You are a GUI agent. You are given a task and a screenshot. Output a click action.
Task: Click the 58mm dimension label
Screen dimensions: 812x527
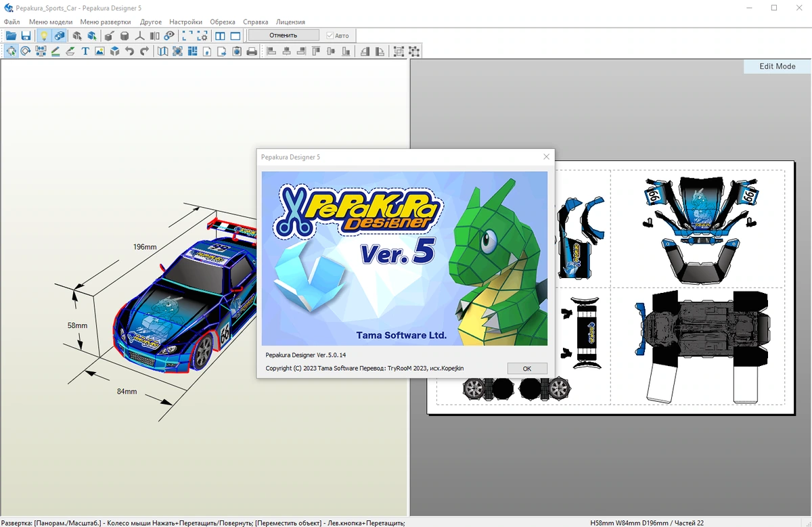click(x=77, y=325)
